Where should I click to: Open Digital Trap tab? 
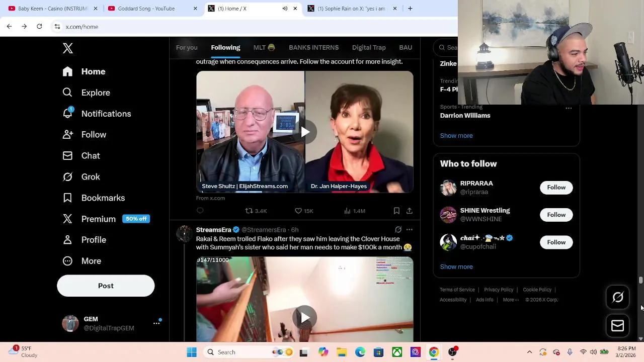coord(369,47)
